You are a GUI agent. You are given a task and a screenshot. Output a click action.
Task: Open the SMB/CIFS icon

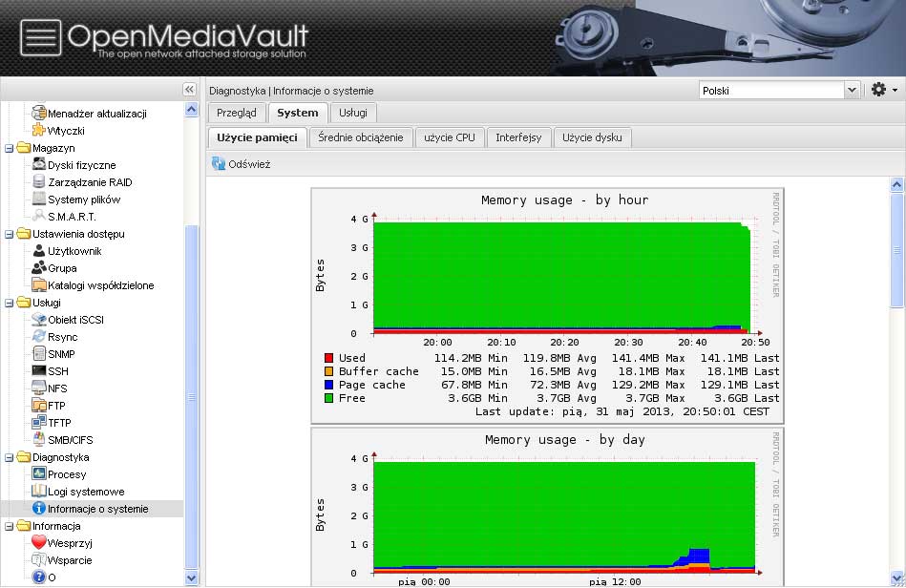click(x=39, y=439)
